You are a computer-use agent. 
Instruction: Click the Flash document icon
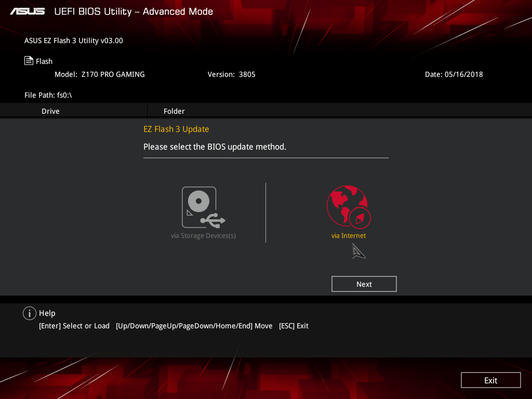click(x=29, y=61)
